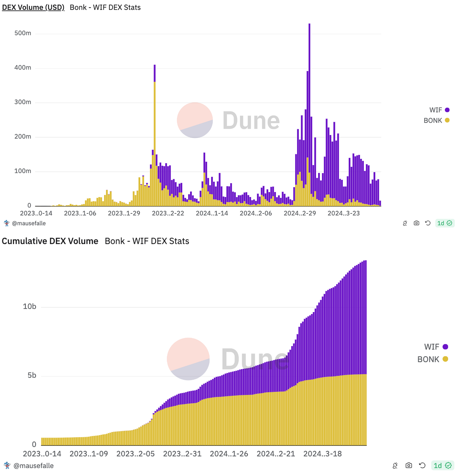Click the Cumulative DEX Volume chart title
The image size is (459, 476).
(x=50, y=241)
